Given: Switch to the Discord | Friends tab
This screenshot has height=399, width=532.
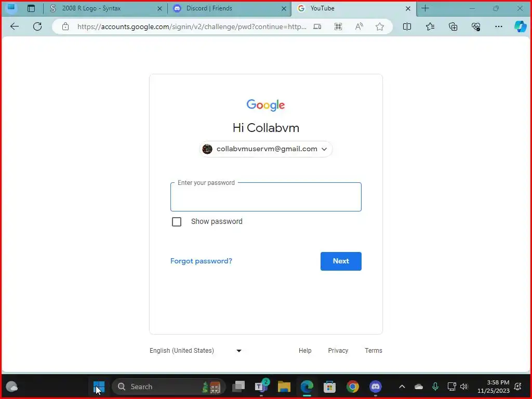Looking at the screenshot, I should (x=229, y=8).
